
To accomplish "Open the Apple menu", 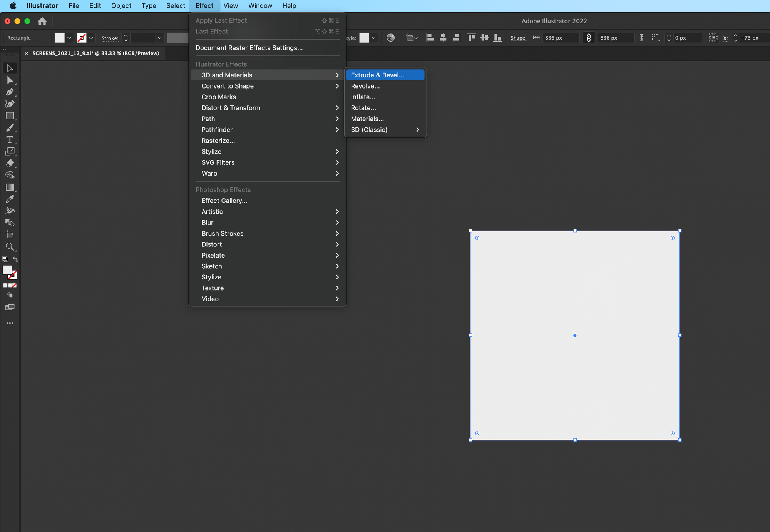I will point(13,6).
